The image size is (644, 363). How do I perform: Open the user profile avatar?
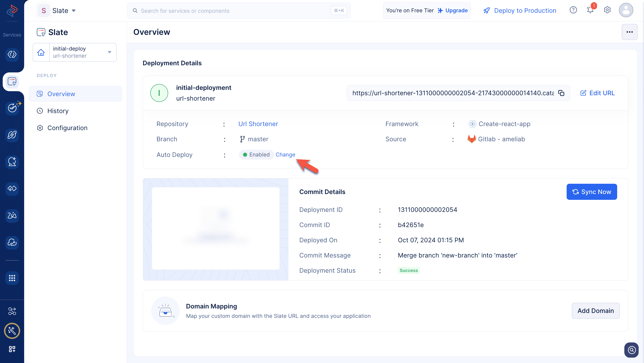tap(626, 10)
